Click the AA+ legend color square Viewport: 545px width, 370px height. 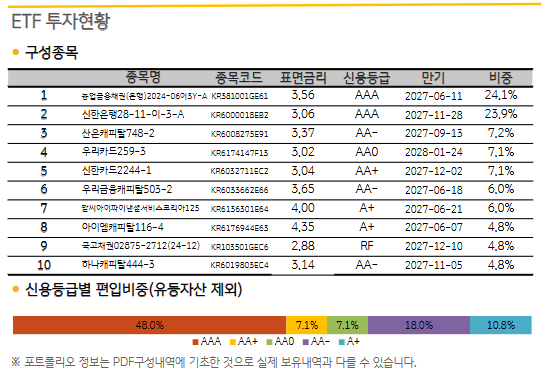(x=233, y=342)
